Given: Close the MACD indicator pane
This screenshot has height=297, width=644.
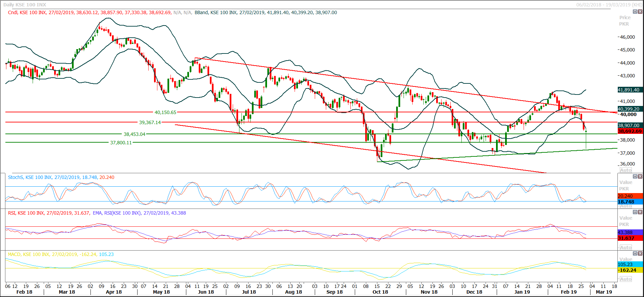Looking at the screenshot, I should click(x=640, y=254).
